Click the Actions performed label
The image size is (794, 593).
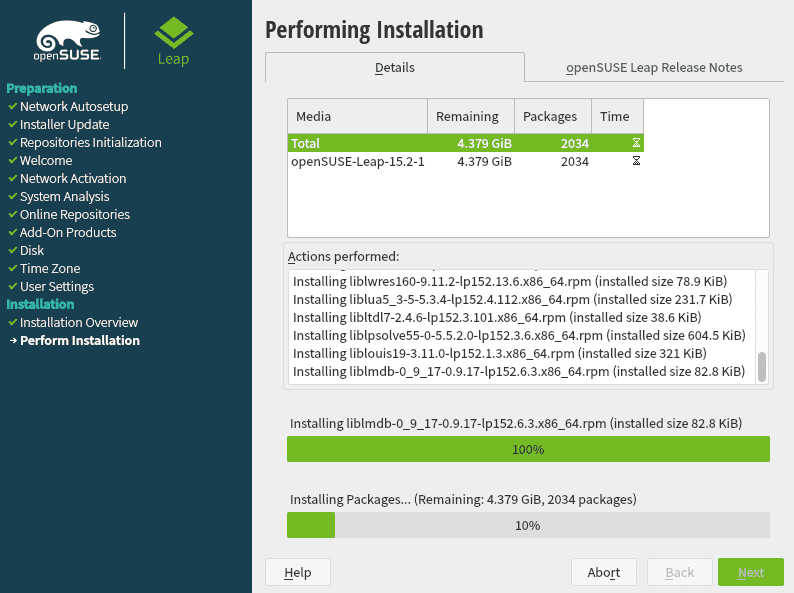click(x=343, y=257)
